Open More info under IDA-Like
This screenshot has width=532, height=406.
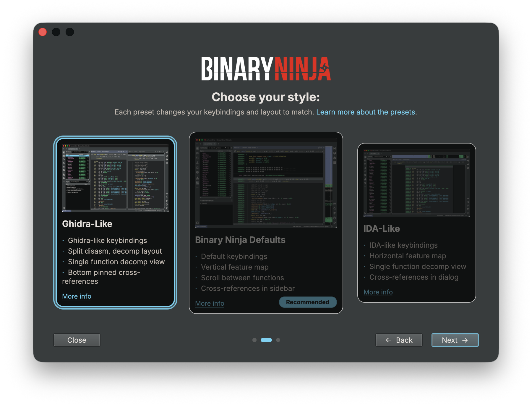point(378,292)
